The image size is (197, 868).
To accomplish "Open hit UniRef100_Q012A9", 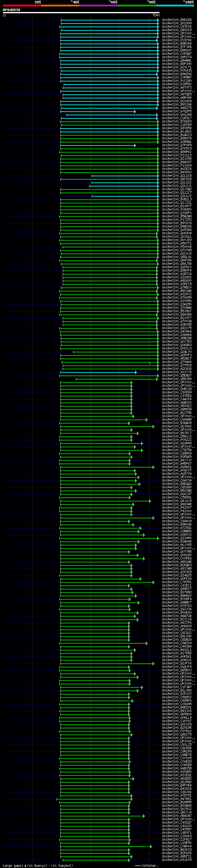I will pyautogui.click(x=177, y=115).
